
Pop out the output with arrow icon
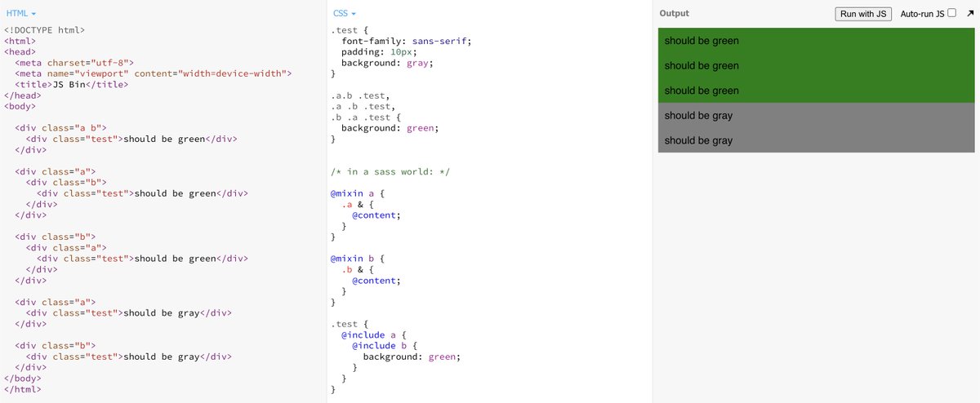pyautogui.click(x=969, y=14)
